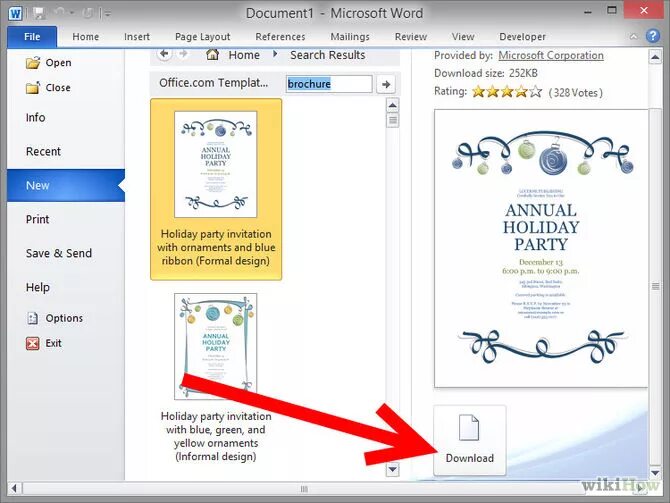The image size is (670, 503).
Task: Open the File tab
Action: pyautogui.click(x=32, y=37)
